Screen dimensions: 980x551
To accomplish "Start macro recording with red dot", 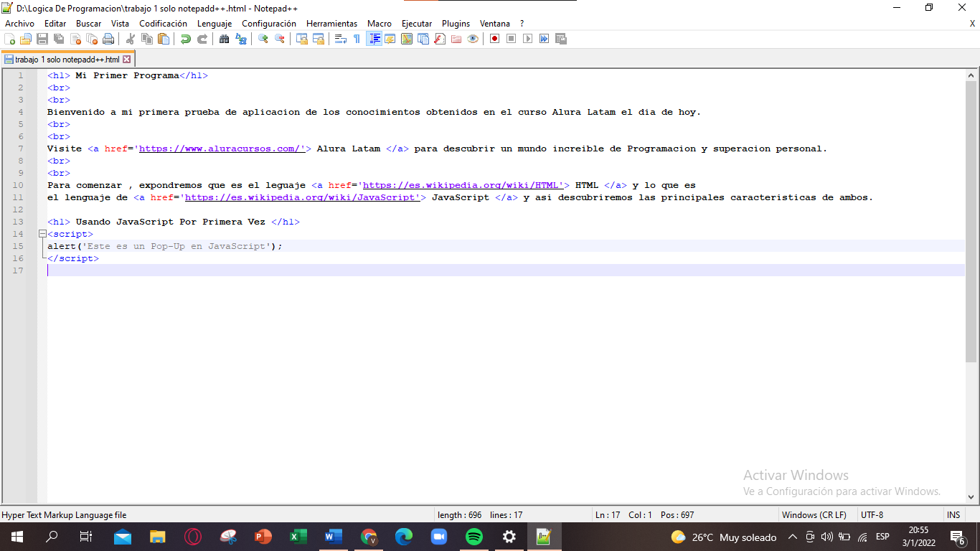I will [x=495, y=39].
